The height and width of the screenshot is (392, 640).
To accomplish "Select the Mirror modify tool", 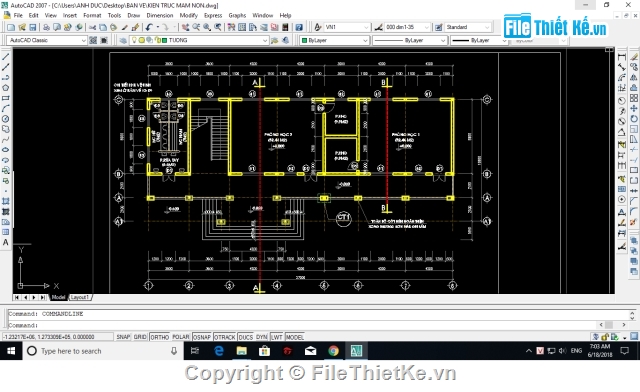I will pos(634,77).
